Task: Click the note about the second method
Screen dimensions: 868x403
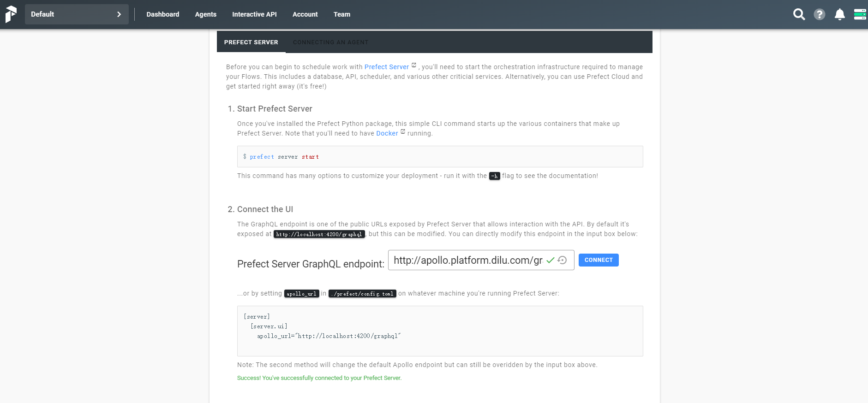Action: (417, 365)
